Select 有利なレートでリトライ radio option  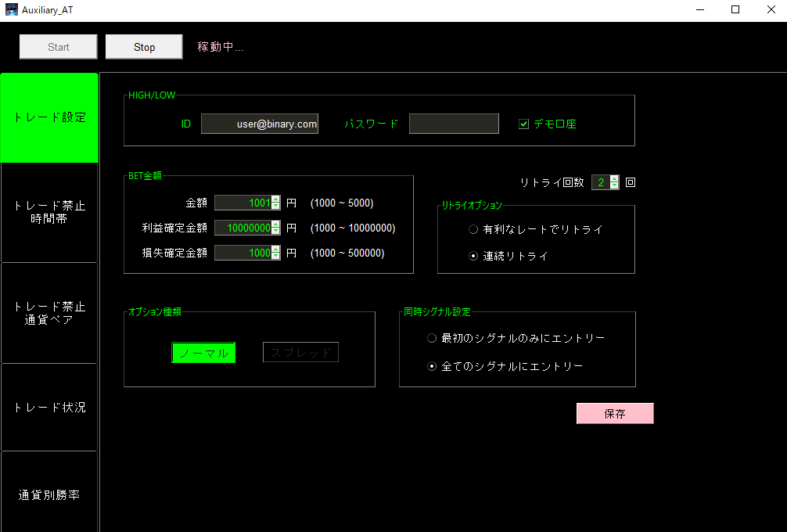point(473,229)
